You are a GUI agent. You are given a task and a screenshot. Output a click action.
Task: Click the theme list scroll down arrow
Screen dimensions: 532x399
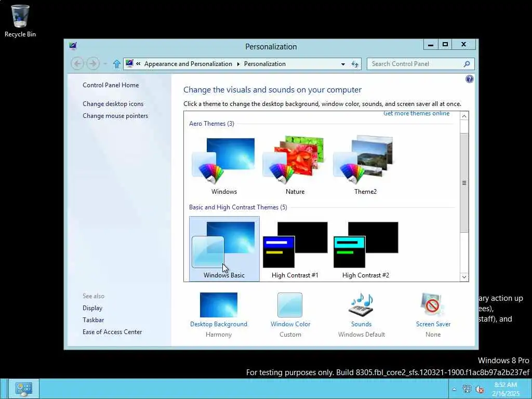[x=464, y=277]
